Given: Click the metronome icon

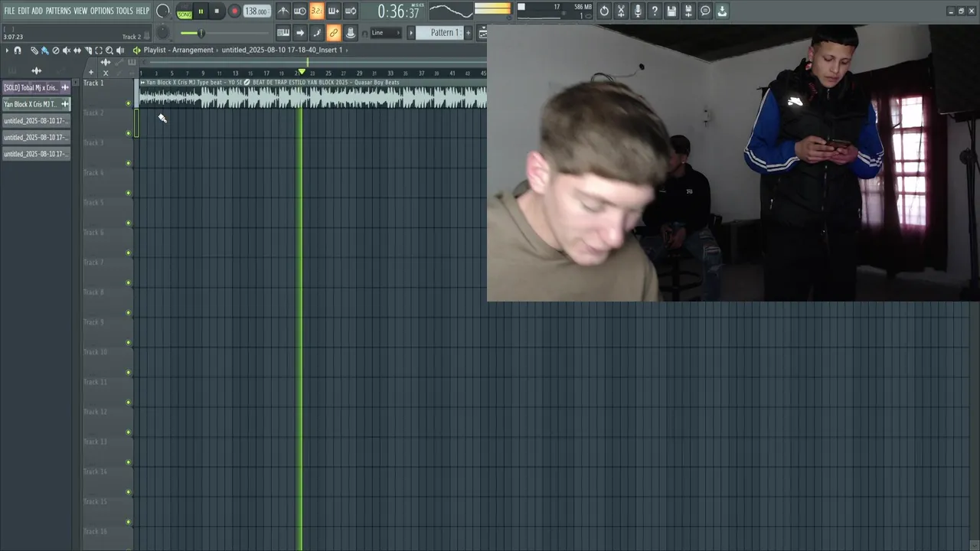Looking at the screenshot, I should (x=283, y=11).
